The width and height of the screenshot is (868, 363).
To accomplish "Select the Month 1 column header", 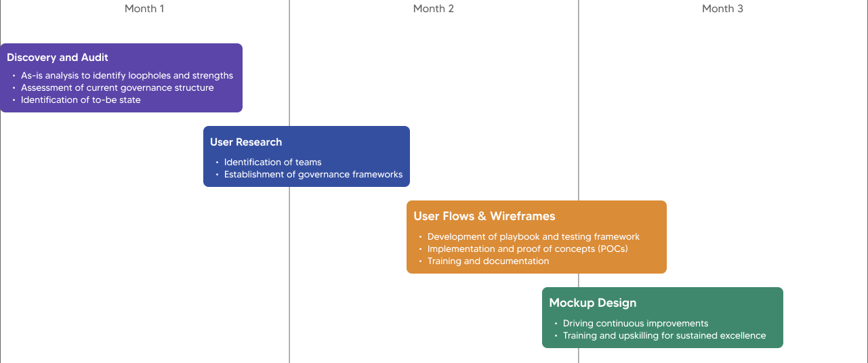I will click(144, 9).
